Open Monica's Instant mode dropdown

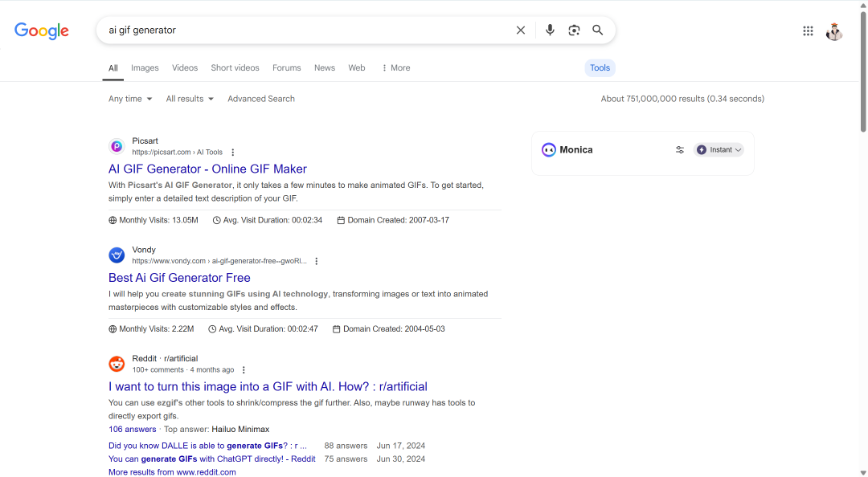click(x=719, y=150)
